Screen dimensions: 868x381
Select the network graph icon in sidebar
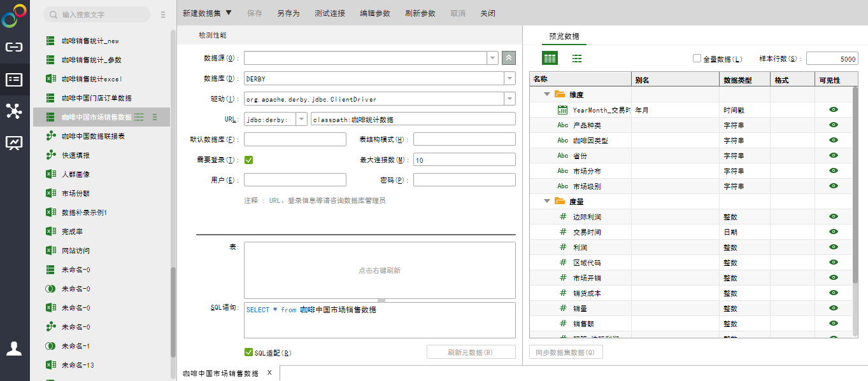[14, 111]
